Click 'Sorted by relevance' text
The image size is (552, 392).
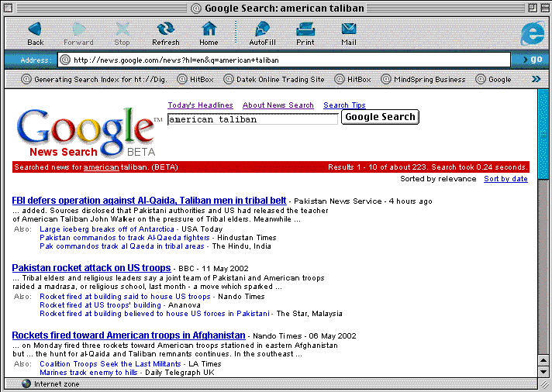pyautogui.click(x=438, y=178)
